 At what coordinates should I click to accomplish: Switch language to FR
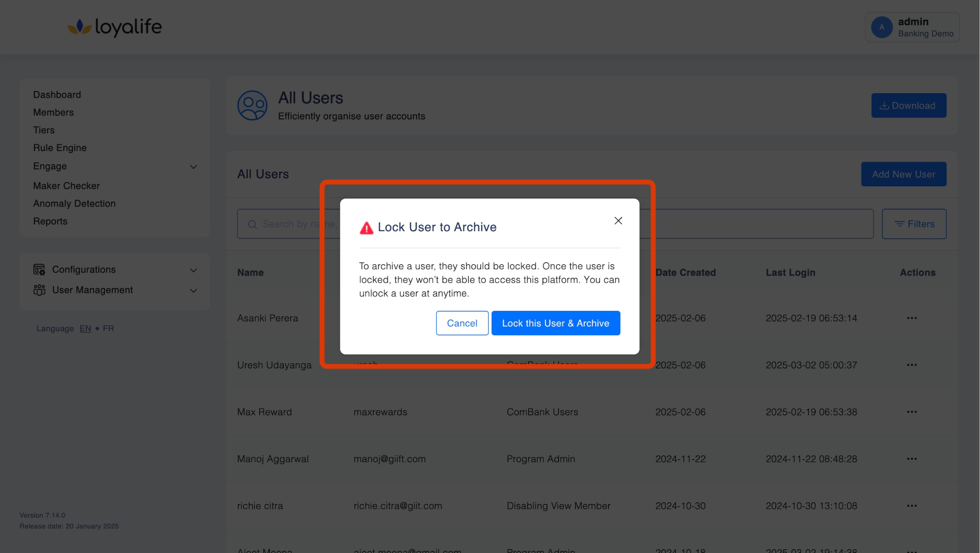coord(108,329)
